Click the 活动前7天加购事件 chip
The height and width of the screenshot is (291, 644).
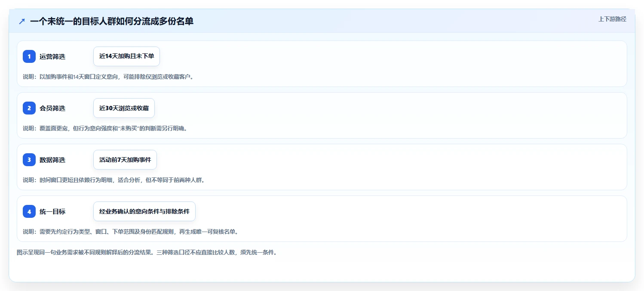[x=125, y=160]
